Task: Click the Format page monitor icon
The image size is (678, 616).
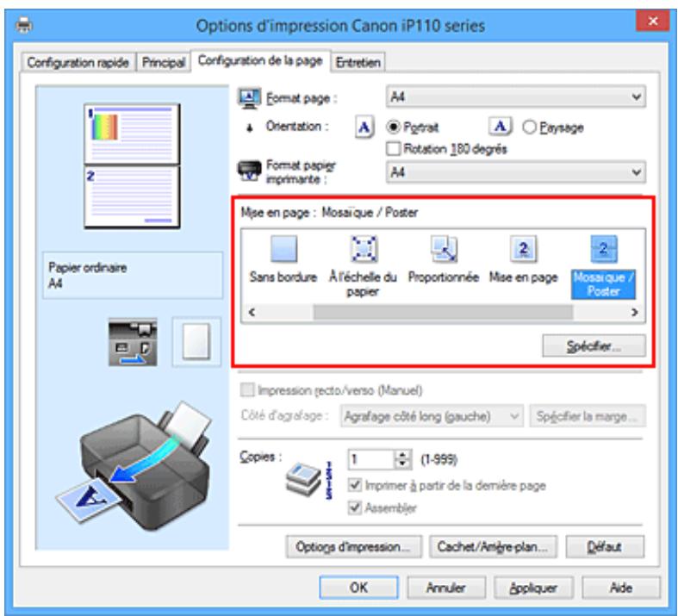Action: coord(249,98)
